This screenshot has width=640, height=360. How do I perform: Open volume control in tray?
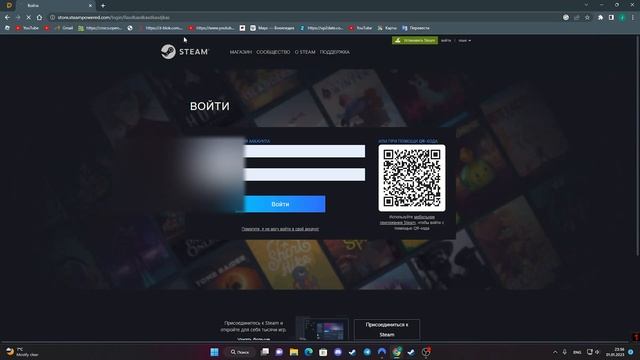597,352
